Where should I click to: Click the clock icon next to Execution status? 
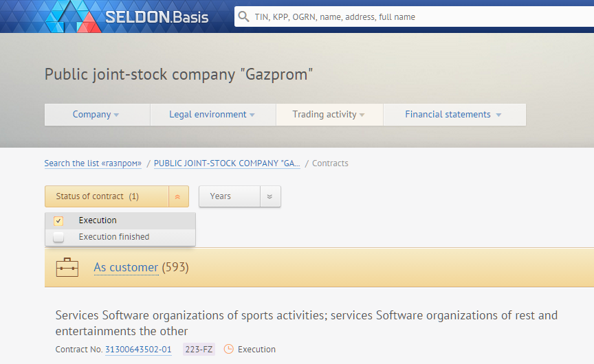click(229, 349)
